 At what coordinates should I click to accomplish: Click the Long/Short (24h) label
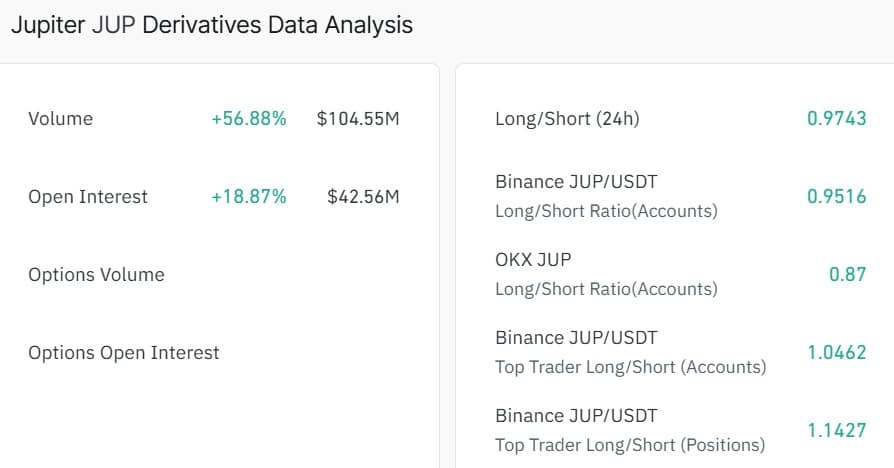pyautogui.click(x=567, y=119)
